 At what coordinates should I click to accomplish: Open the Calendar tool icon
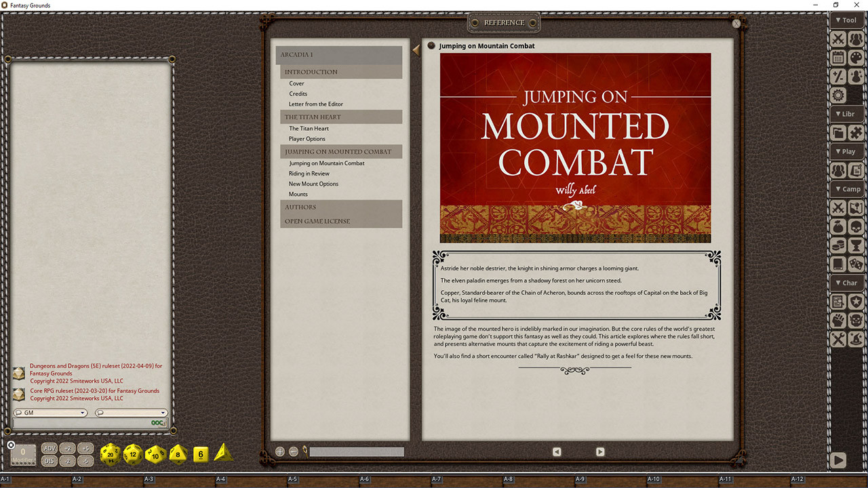click(x=838, y=58)
